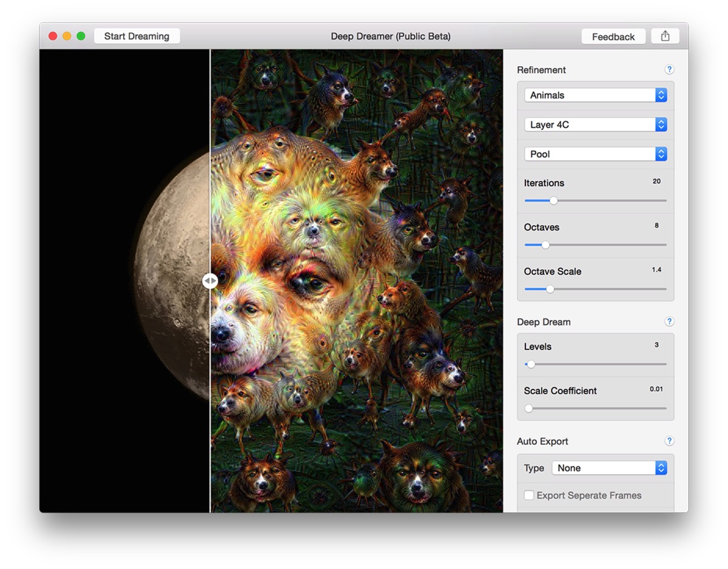728x569 pixels.
Task: Open the Auto Export help question mark
Action: coord(669,441)
